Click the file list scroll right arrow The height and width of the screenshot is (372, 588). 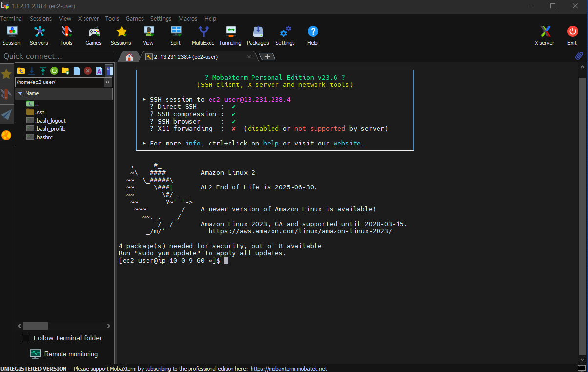click(109, 326)
